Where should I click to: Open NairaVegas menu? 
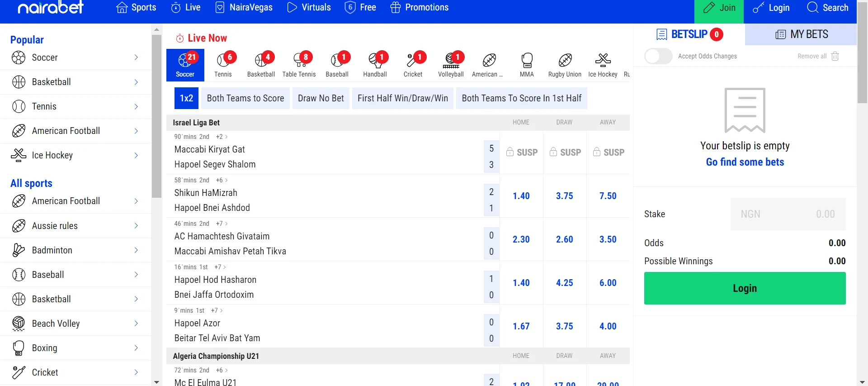tap(244, 8)
